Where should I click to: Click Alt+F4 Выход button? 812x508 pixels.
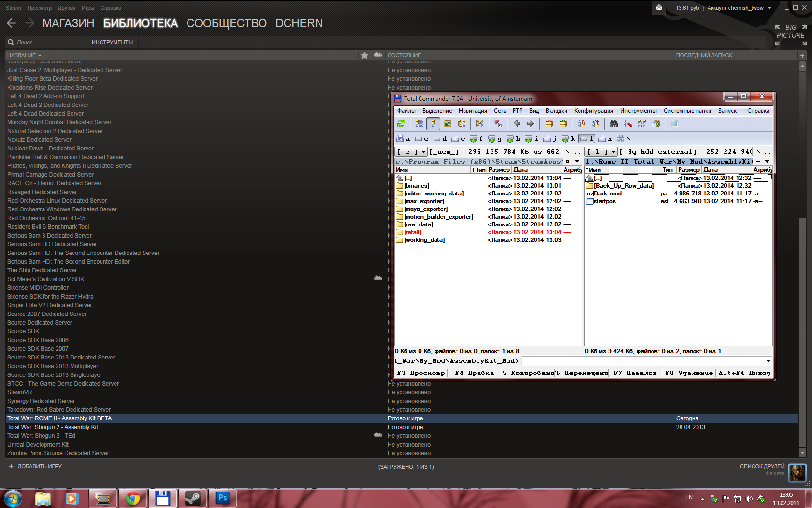[x=744, y=373]
